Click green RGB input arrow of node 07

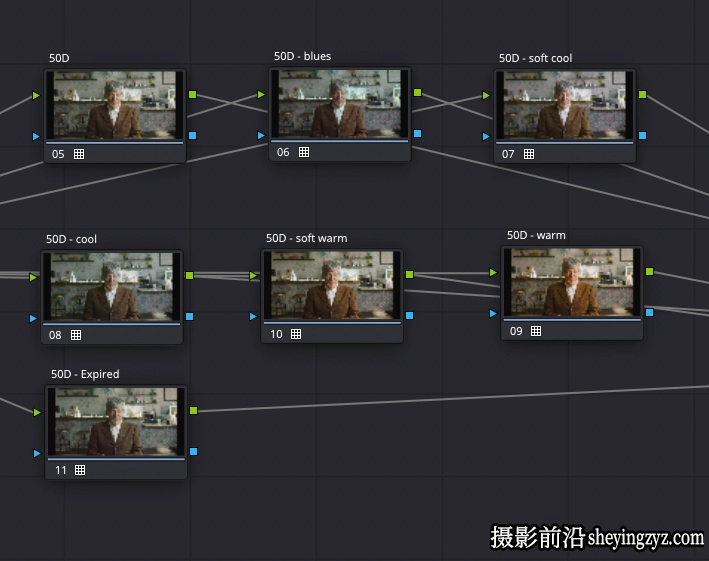pyautogui.click(x=486, y=95)
